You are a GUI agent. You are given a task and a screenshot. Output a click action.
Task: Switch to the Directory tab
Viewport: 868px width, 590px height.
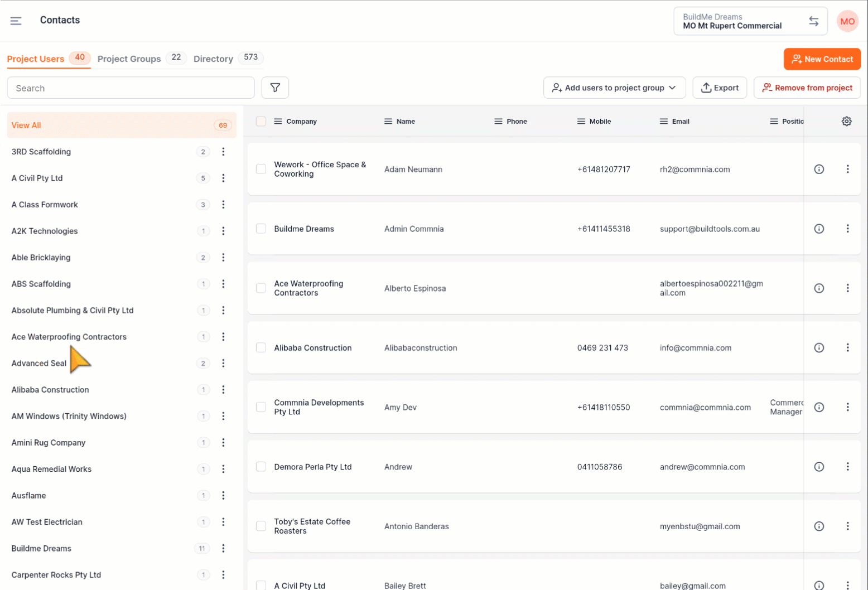click(x=213, y=59)
